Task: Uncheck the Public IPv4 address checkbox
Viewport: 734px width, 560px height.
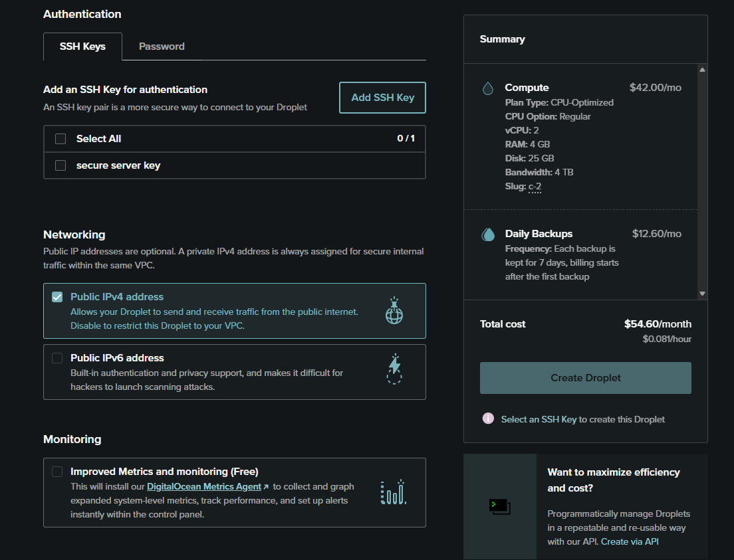Action: point(57,297)
